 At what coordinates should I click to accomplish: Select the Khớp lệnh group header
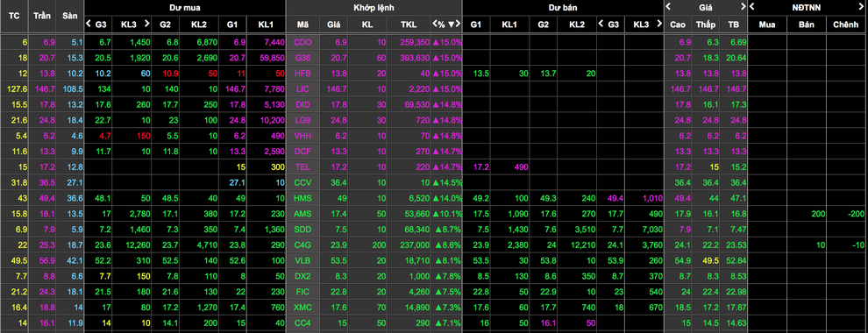(x=374, y=7)
